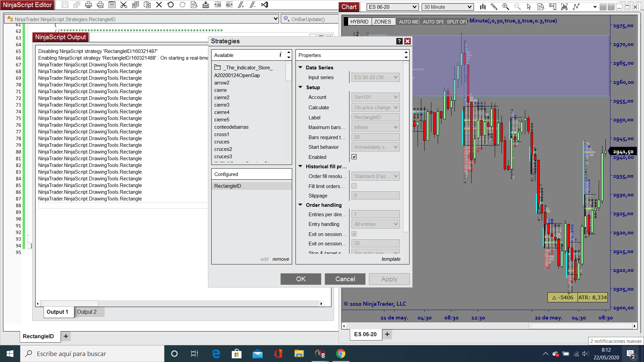Screen dimensions: 644x362
Task: Collapse the Data Series section
Action: point(301,67)
